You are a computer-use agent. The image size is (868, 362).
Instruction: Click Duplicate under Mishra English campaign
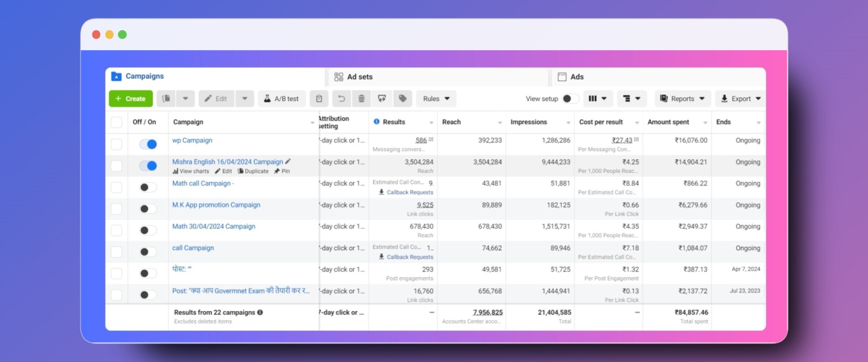[x=253, y=171]
